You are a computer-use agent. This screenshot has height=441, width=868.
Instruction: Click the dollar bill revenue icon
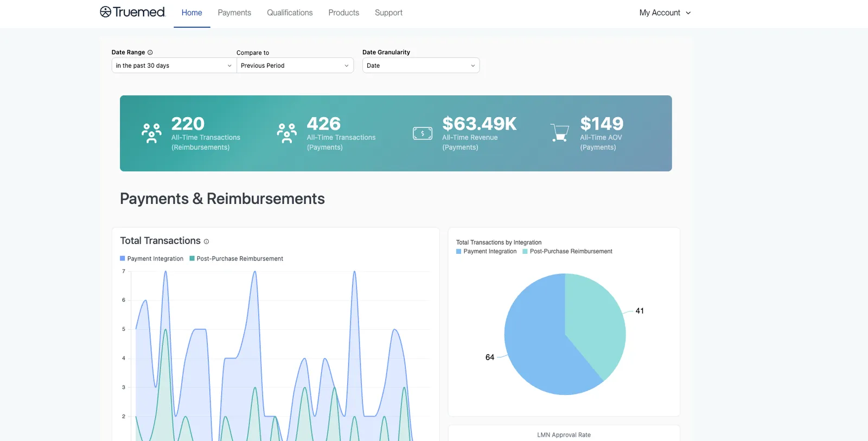click(x=423, y=133)
